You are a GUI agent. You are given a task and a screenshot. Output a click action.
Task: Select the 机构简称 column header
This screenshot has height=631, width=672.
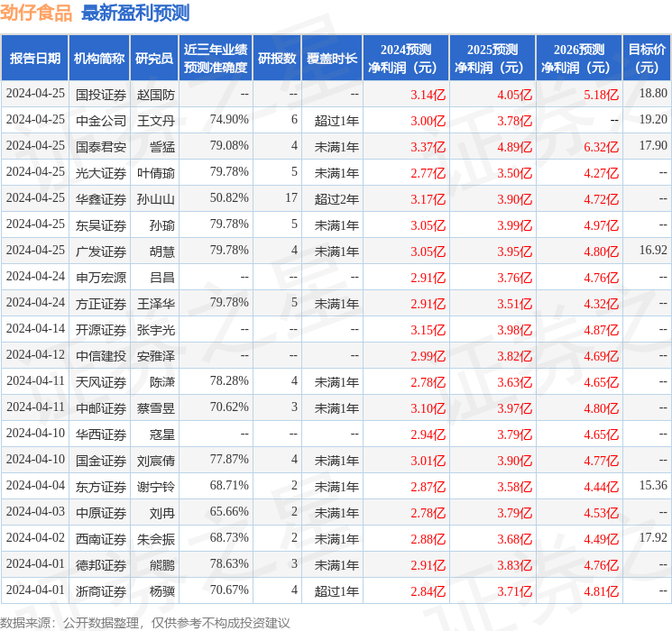coord(99,59)
